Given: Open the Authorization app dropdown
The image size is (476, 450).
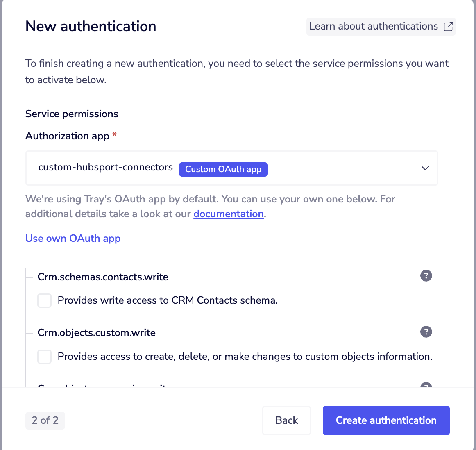Looking at the screenshot, I should (231, 168).
